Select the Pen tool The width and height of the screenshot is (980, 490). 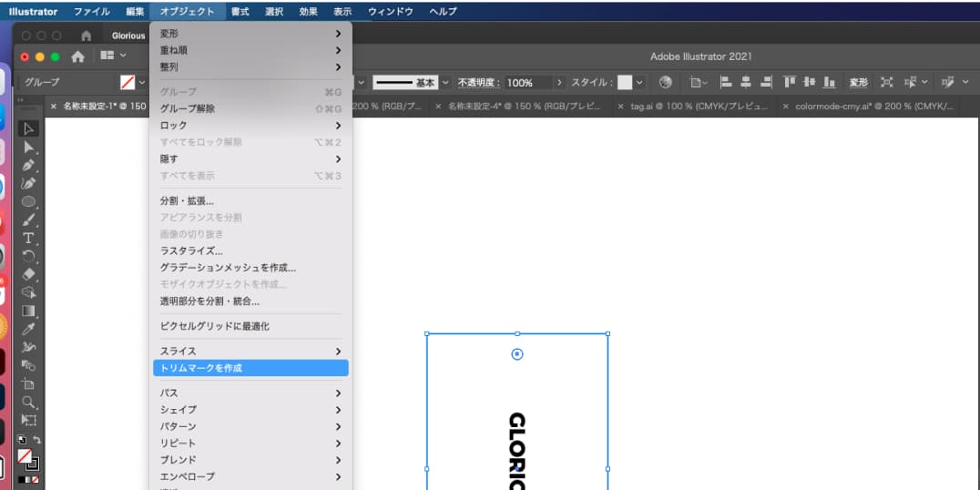29,165
